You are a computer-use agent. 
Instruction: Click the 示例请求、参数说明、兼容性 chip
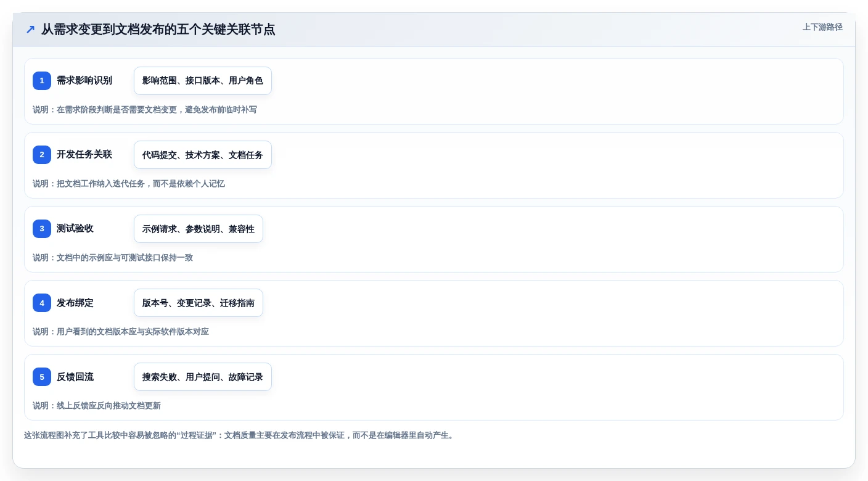point(199,229)
